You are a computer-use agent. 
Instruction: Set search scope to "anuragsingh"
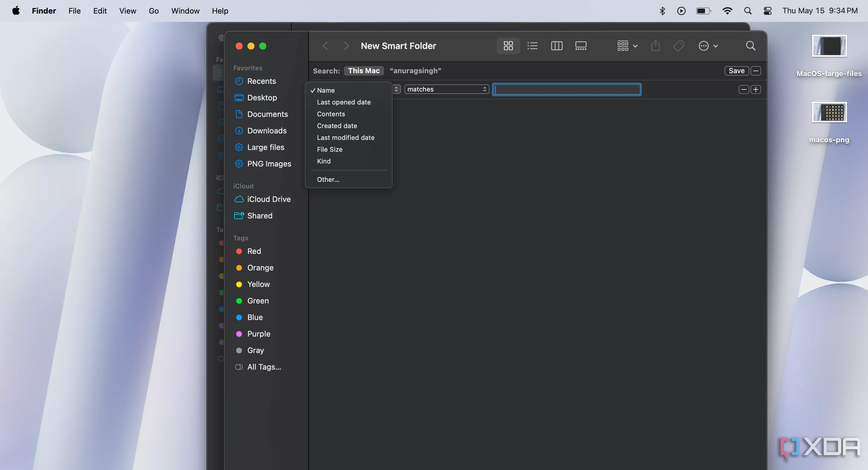tap(415, 71)
